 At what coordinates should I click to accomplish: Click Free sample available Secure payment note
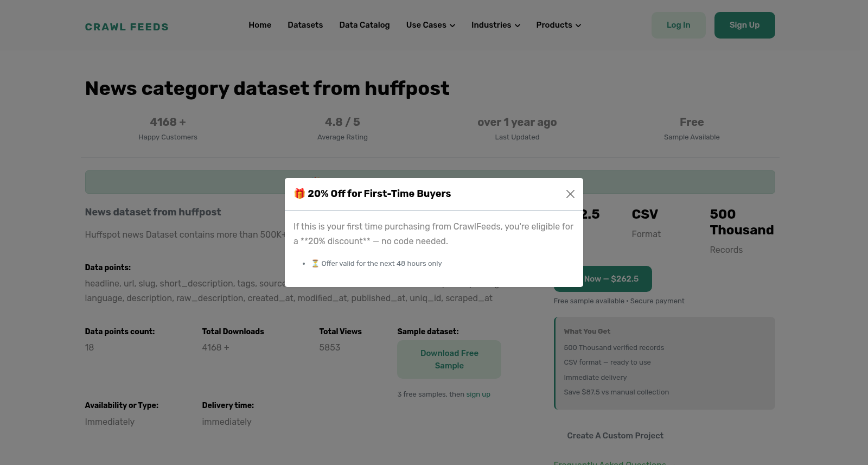click(619, 301)
